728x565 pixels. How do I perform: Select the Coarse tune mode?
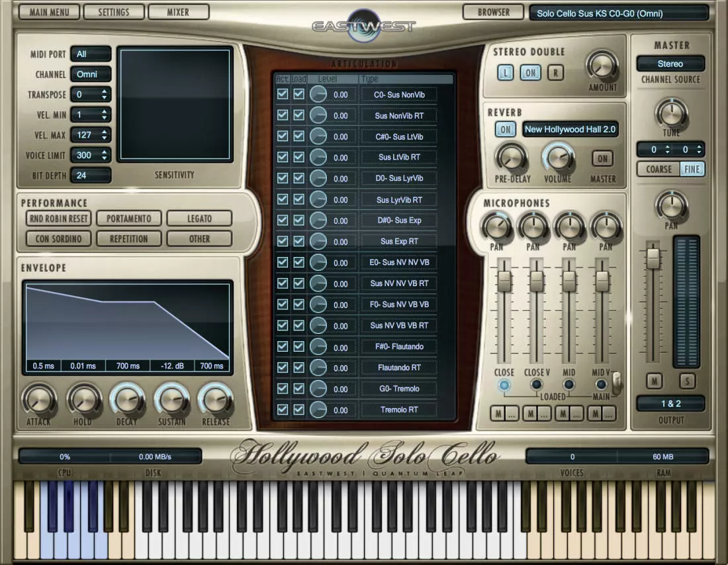pos(659,169)
